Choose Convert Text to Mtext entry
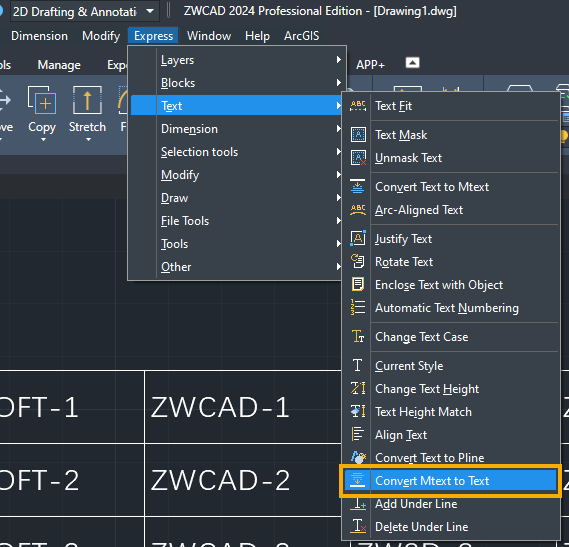 coord(451,187)
